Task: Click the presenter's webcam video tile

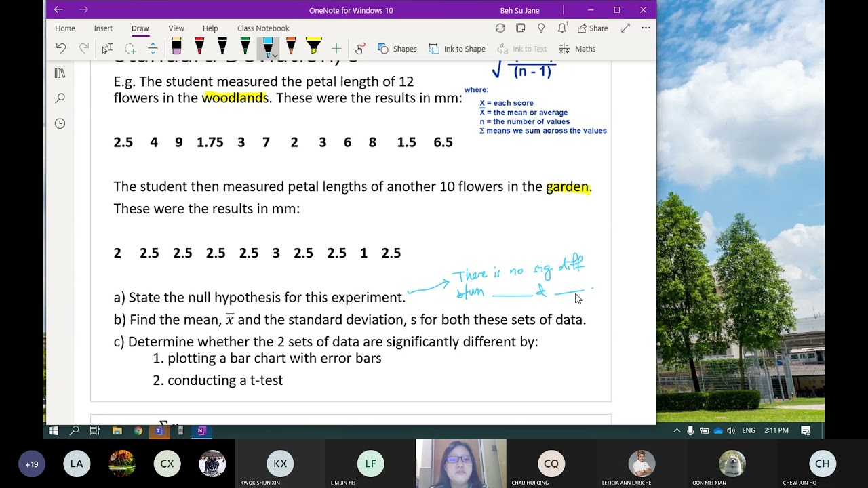Action: point(461,464)
